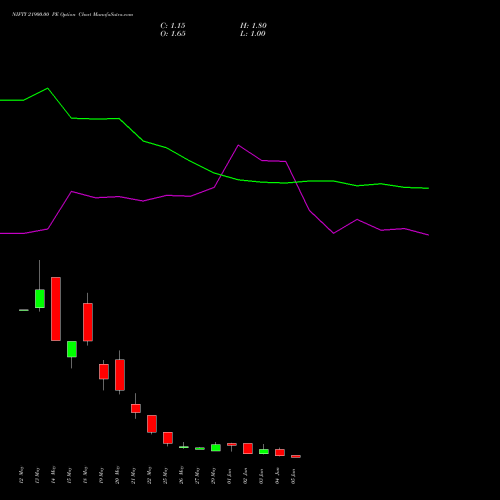Click the chart title text at top left

click(x=72, y=14)
